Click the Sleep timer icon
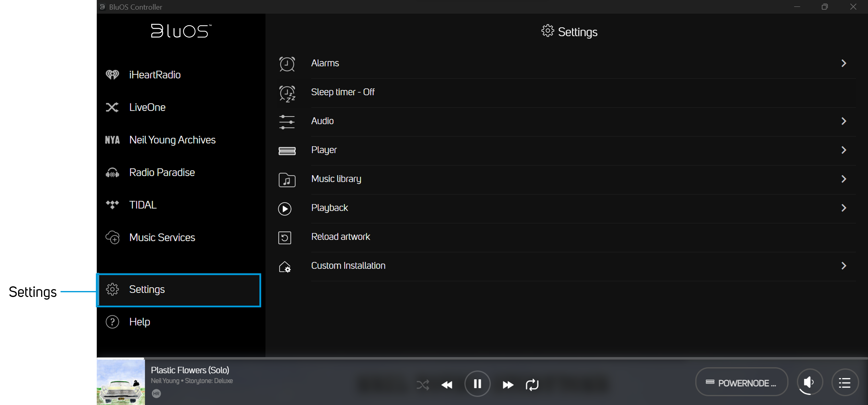Viewport: 868px width, 405px height. pyautogui.click(x=287, y=93)
